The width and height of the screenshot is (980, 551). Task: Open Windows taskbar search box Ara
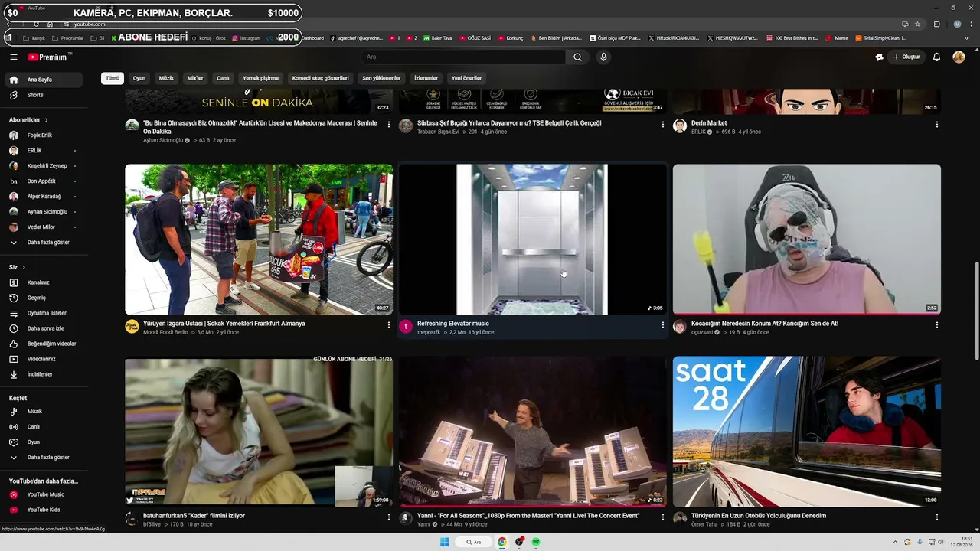click(473, 542)
